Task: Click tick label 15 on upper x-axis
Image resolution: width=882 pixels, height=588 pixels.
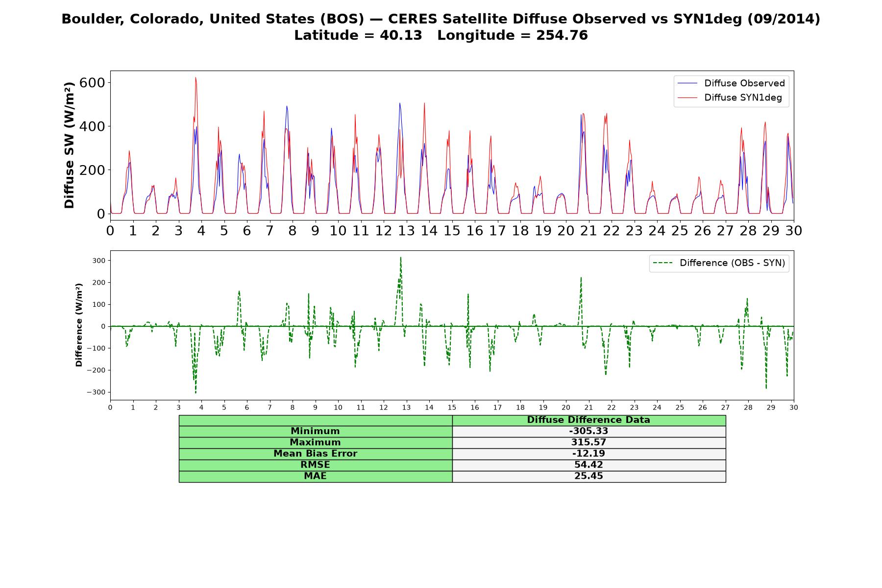Action: [x=452, y=230]
